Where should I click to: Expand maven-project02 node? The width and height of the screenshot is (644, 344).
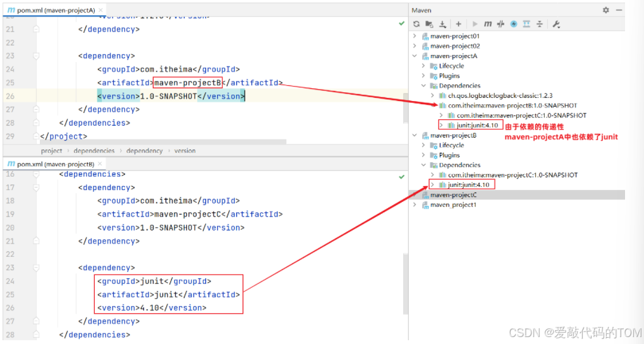(x=415, y=46)
